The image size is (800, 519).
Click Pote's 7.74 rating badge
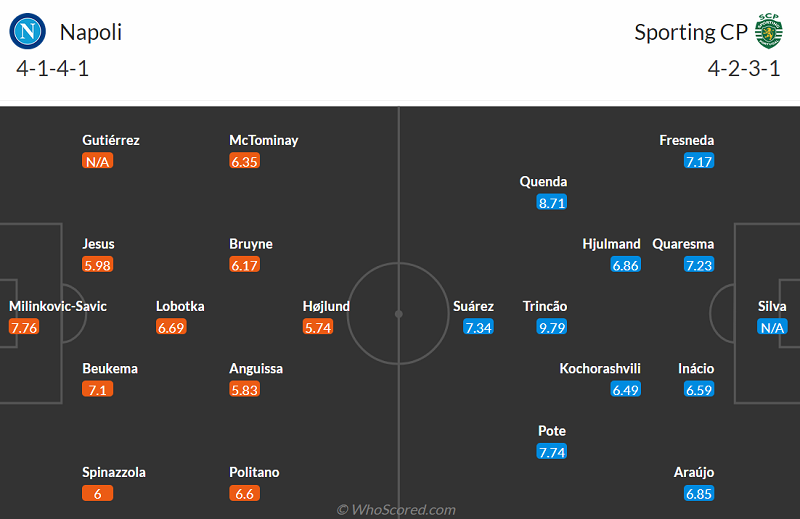click(552, 452)
